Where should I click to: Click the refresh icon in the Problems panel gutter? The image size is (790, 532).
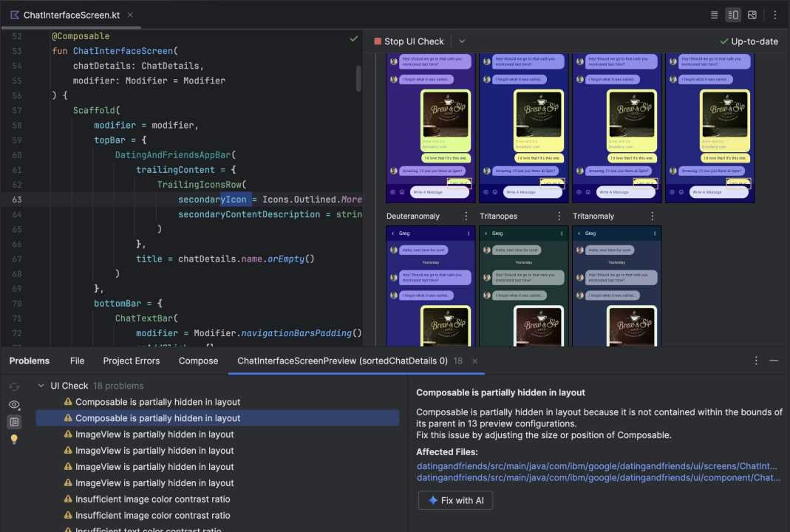(x=14, y=385)
